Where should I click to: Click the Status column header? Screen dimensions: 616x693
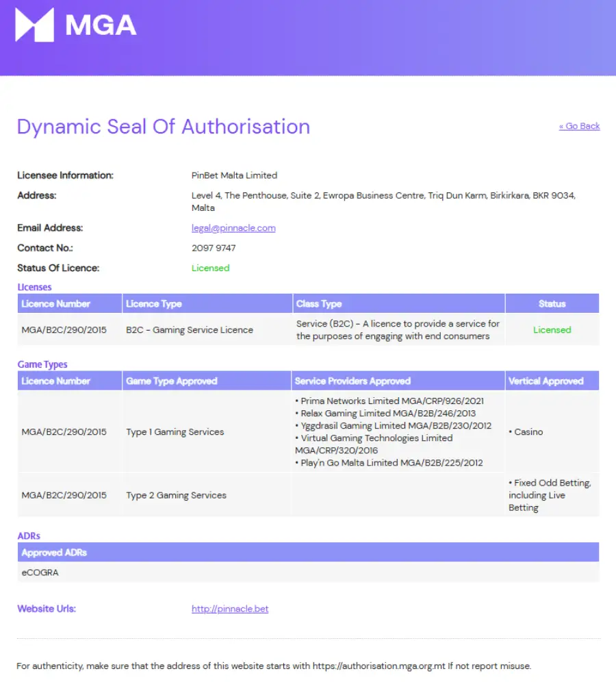tap(552, 303)
